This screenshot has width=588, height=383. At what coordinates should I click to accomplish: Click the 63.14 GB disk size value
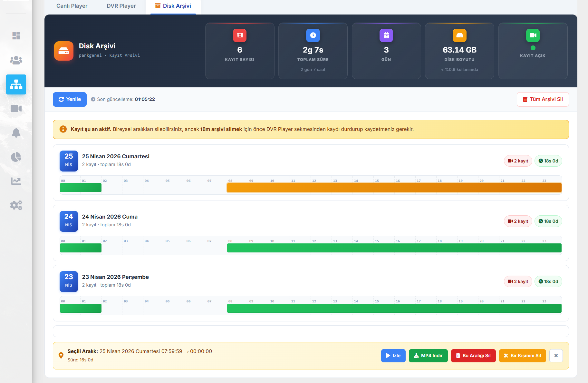tap(459, 50)
